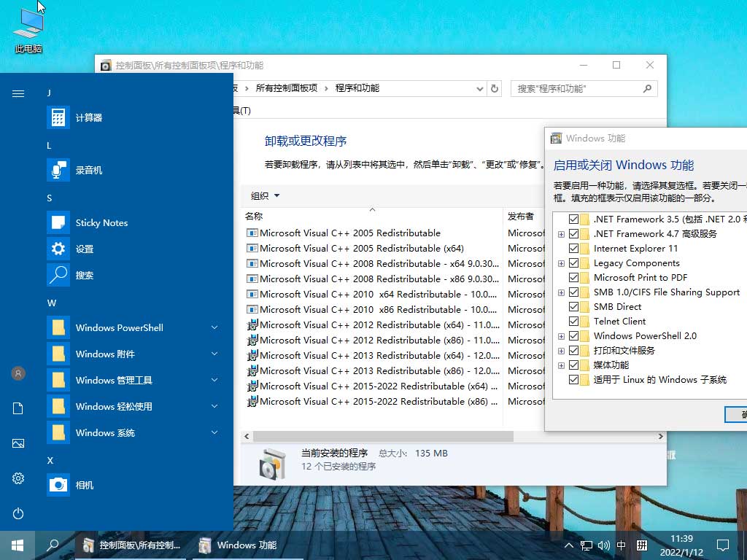The height and width of the screenshot is (560, 747).
Task: Click the 所有控制面板项 breadcrumb link
Action: (286, 88)
